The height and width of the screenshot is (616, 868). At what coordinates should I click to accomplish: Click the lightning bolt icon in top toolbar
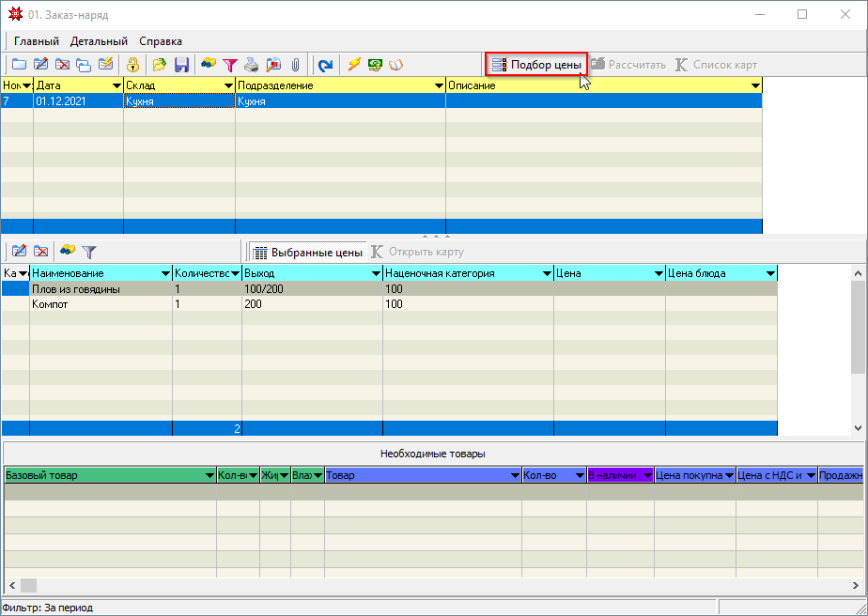(x=354, y=65)
